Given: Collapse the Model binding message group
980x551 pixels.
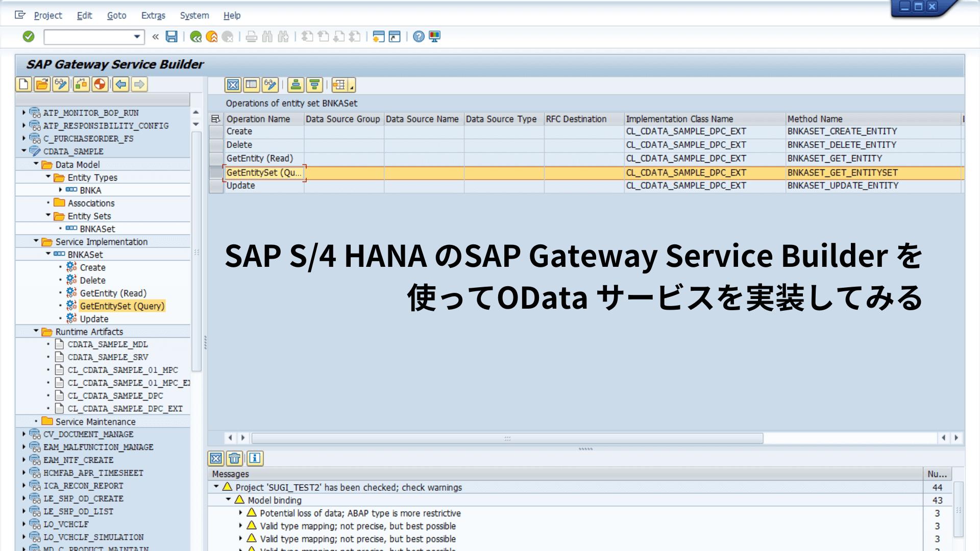Looking at the screenshot, I should 228,499.
